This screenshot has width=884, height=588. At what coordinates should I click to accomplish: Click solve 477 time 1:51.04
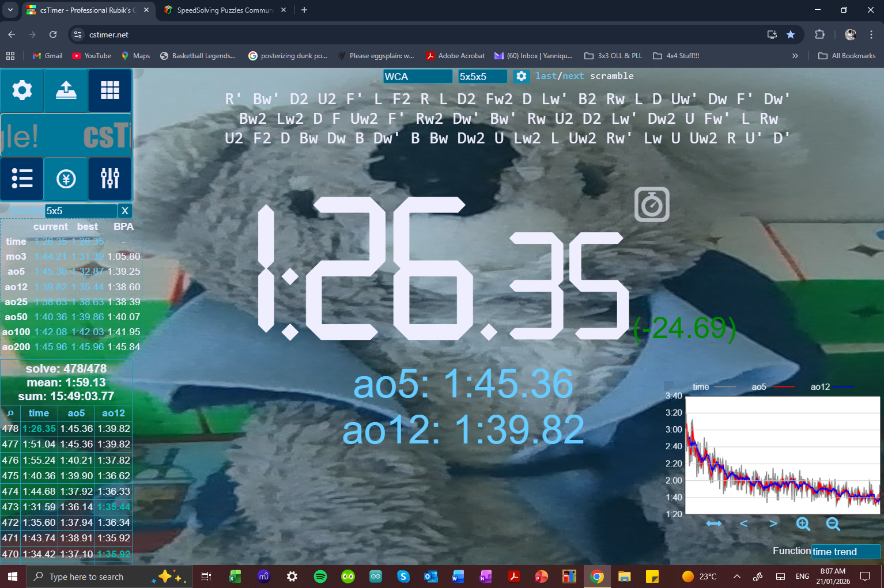pyautogui.click(x=39, y=444)
